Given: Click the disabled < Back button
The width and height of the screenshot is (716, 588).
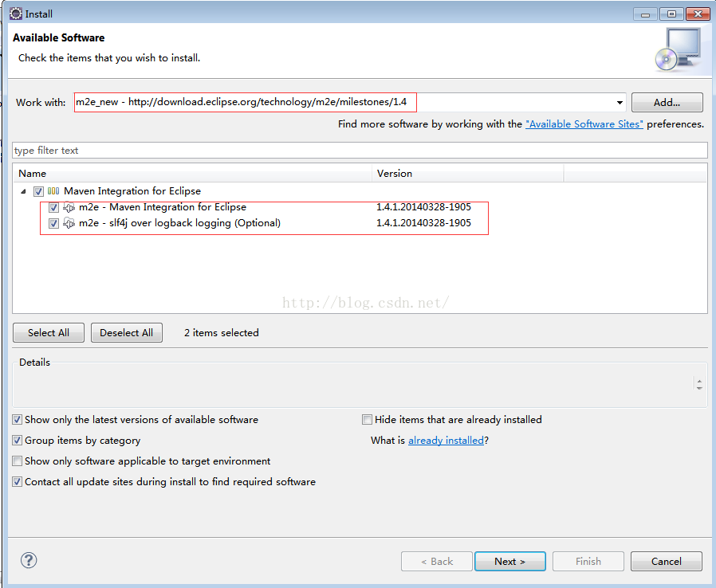Looking at the screenshot, I should click(437, 562).
